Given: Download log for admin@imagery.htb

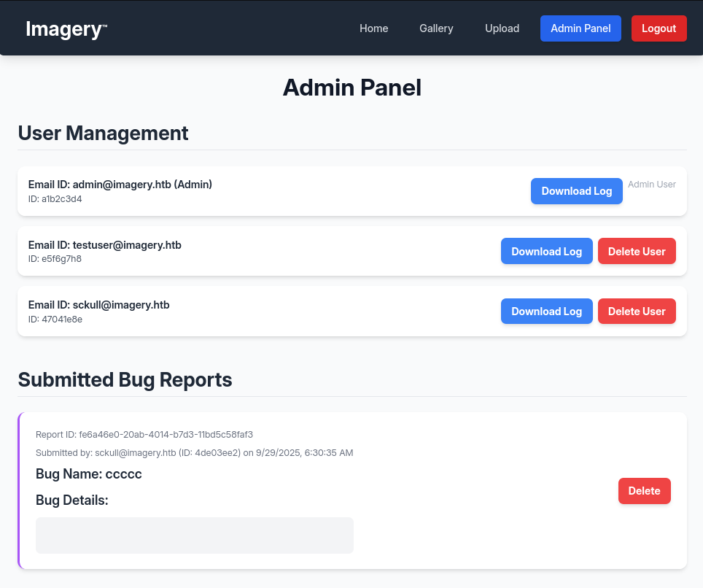Looking at the screenshot, I should pos(576,191).
